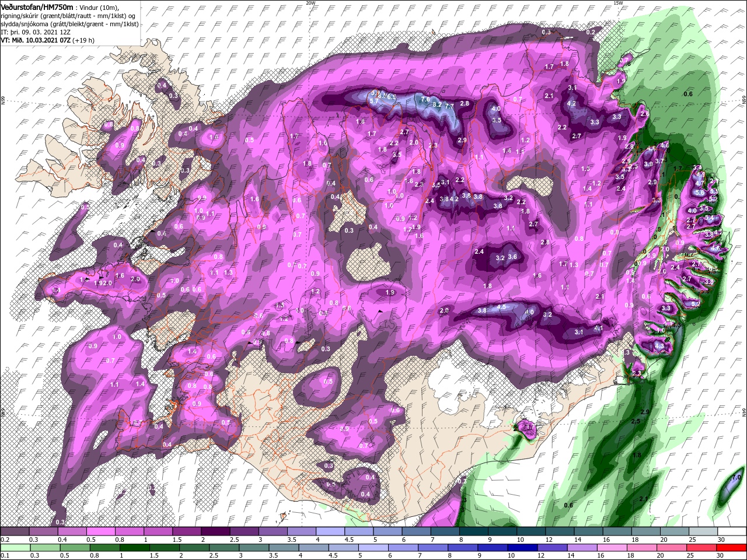The height and width of the screenshot is (560, 747).
Task: Click the bottom-row legend swatch between 7 and 8
Action: tap(432, 548)
